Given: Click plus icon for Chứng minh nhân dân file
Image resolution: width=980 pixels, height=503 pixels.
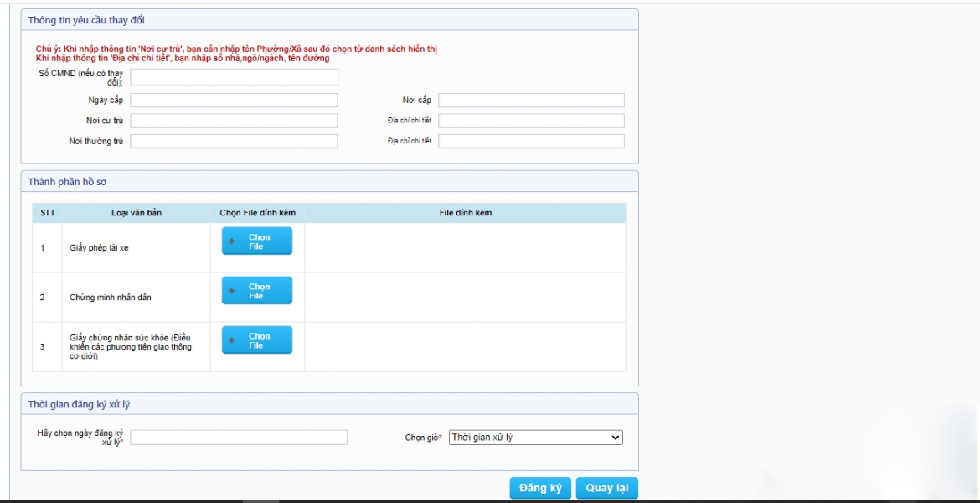Looking at the screenshot, I should click(x=232, y=291).
